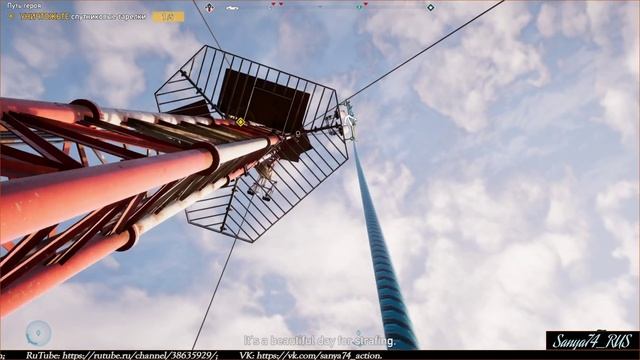Image resolution: width=640 pixels, height=360 pixels.
Task: Open the RuTube channel URL in the bottom bar
Action: click(140, 356)
